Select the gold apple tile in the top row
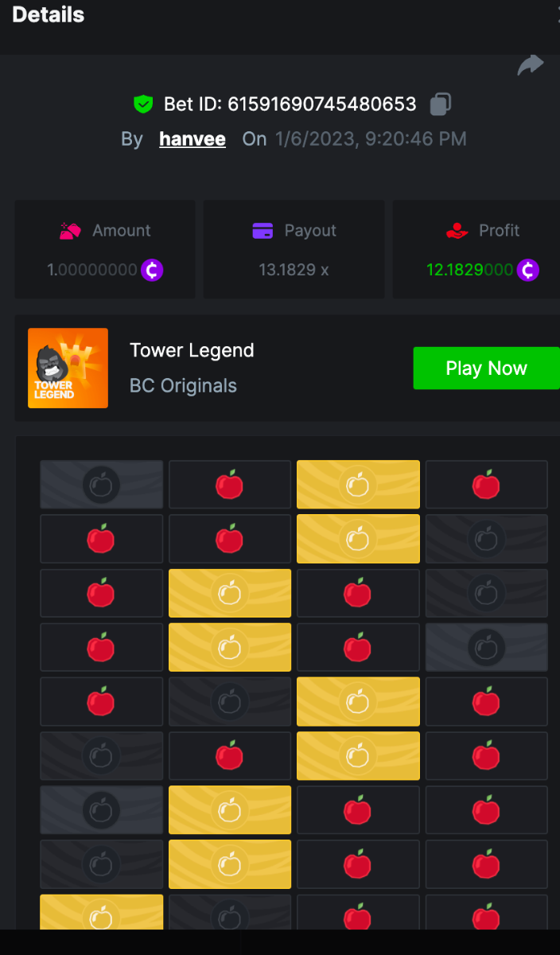The width and height of the screenshot is (560, 955). coord(358,484)
